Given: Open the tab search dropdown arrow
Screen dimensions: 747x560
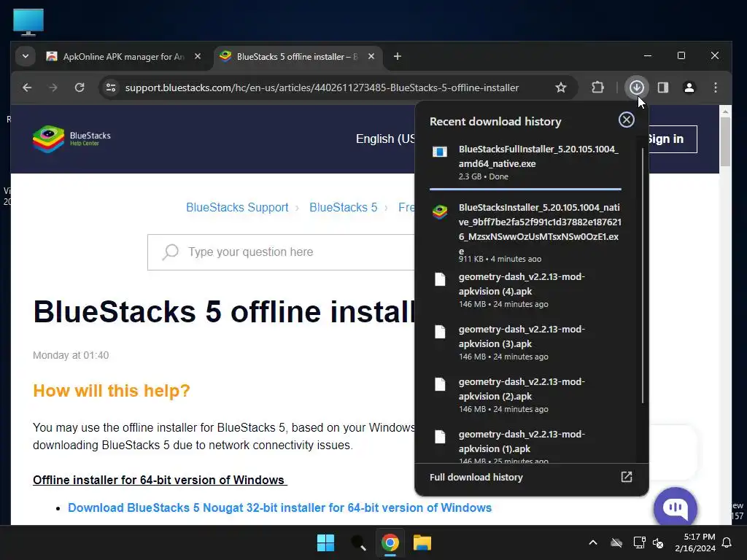Looking at the screenshot, I should pyautogui.click(x=26, y=56).
